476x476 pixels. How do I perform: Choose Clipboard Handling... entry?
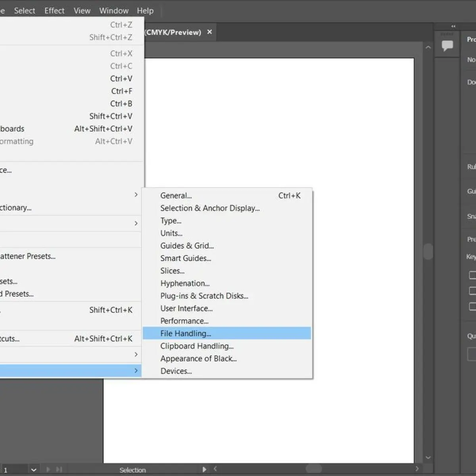(x=227, y=346)
